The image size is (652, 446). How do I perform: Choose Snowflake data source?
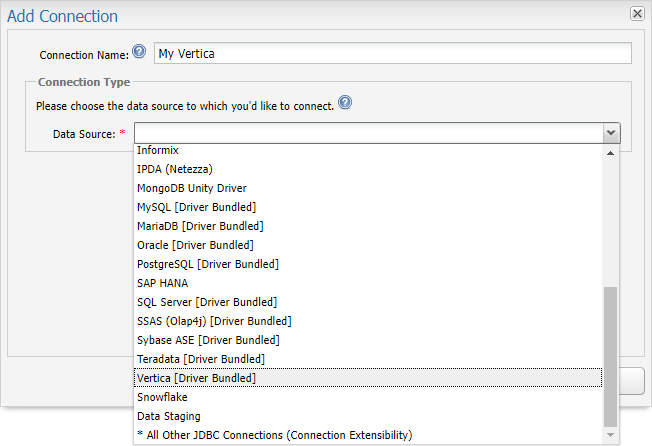368,397
